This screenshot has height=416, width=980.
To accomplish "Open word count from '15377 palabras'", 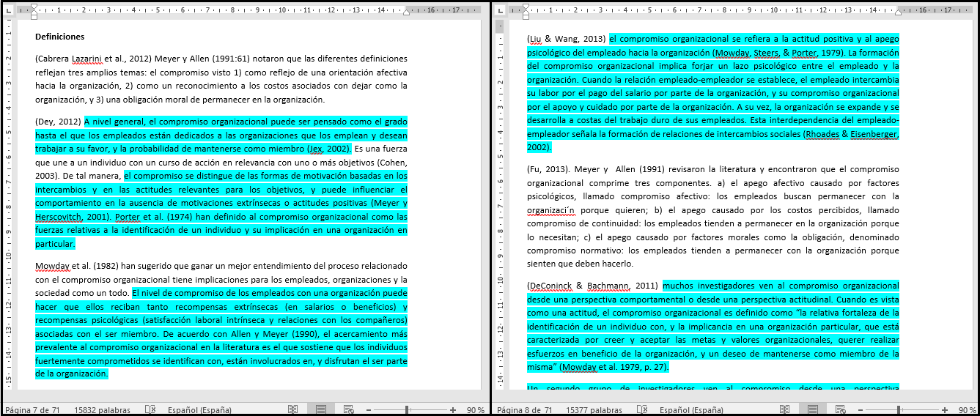I will [594, 409].
